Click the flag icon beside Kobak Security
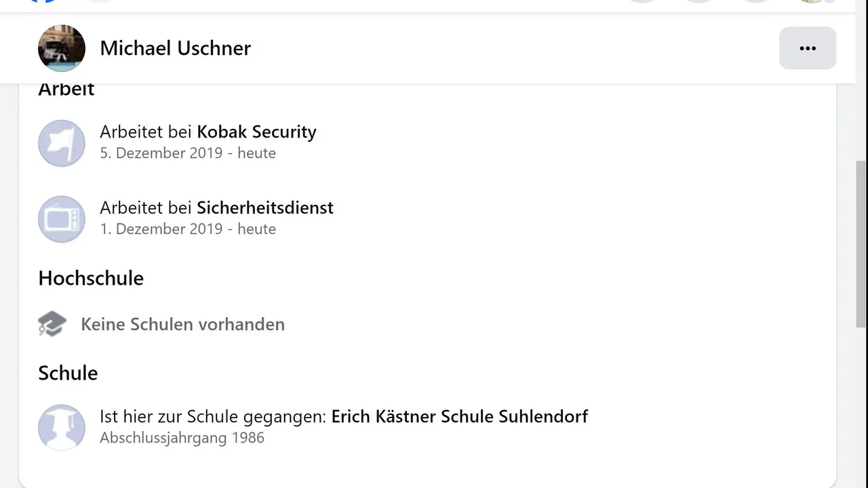Screen dimensions: 868x488 point(62,143)
